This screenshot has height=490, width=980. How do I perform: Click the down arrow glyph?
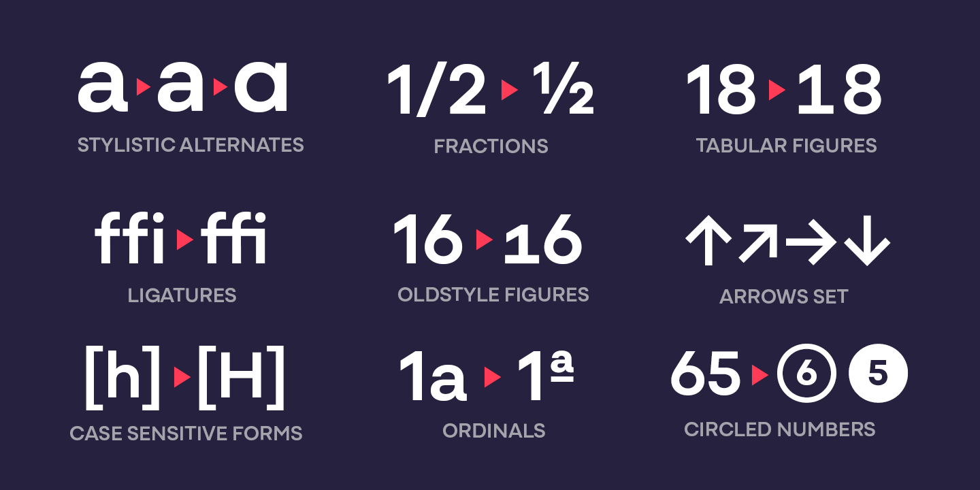[867, 242]
